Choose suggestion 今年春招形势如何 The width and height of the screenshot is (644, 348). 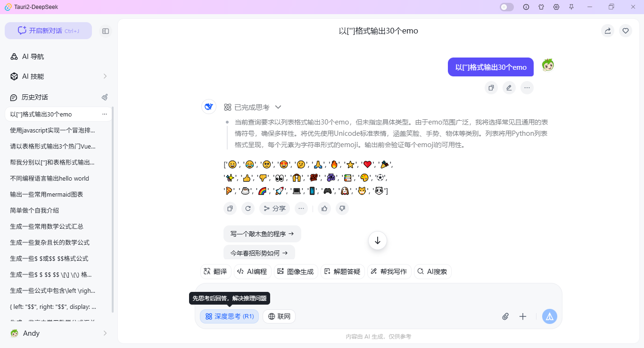[259, 253]
